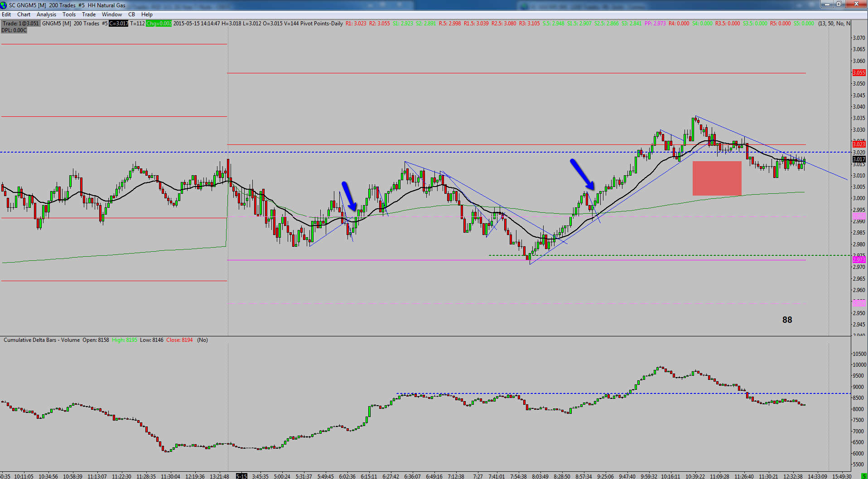Viewport: 868px width, 479px height.
Task: Click the '200 Trades' bar period text
Action: click(x=86, y=24)
